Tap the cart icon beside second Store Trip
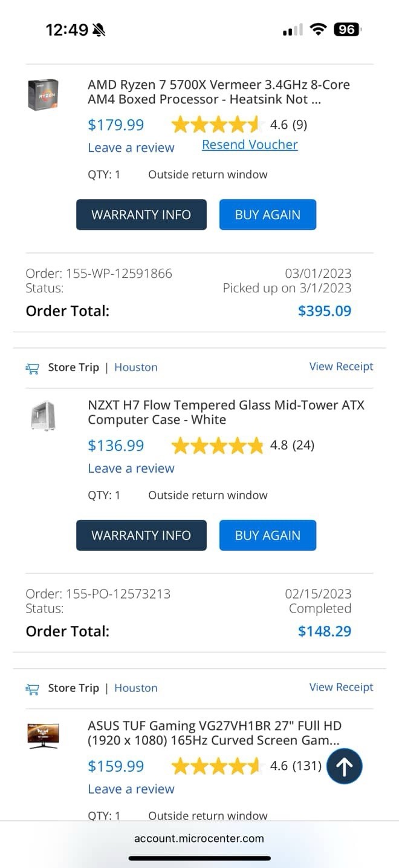Image resolution: width=399 pixels, height=868 pixels. tap(32, 689)
